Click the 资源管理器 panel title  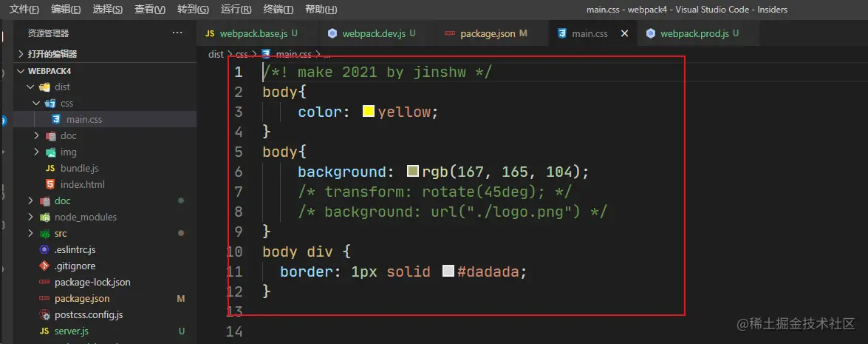48,34
